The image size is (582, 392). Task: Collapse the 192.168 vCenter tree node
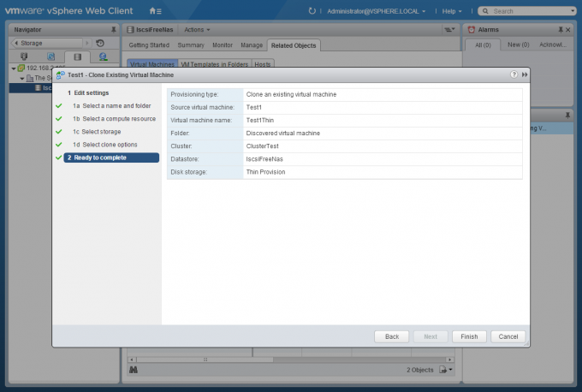pyautogui.click(x=13, y=68)
